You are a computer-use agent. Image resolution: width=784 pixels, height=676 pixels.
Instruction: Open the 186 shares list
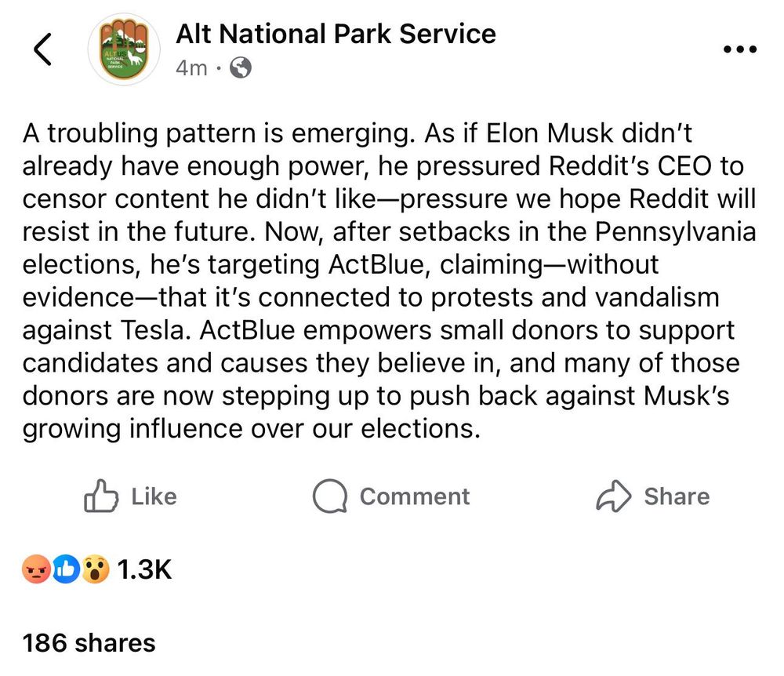point(89,643)
